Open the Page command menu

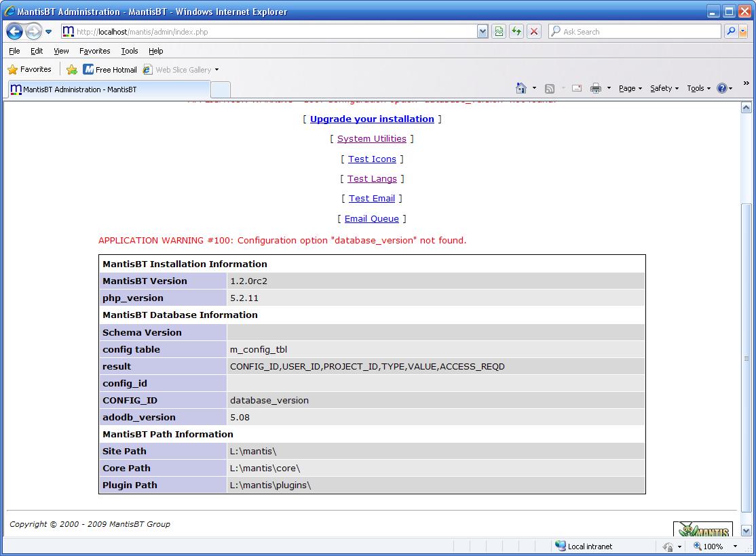coord(630,88)
